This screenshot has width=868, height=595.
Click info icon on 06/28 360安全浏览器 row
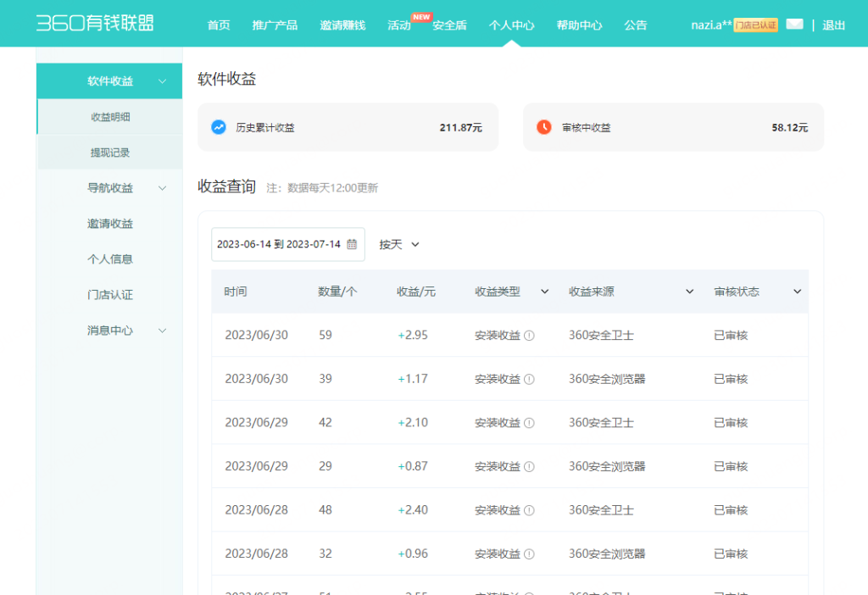[x=529, y=554]
